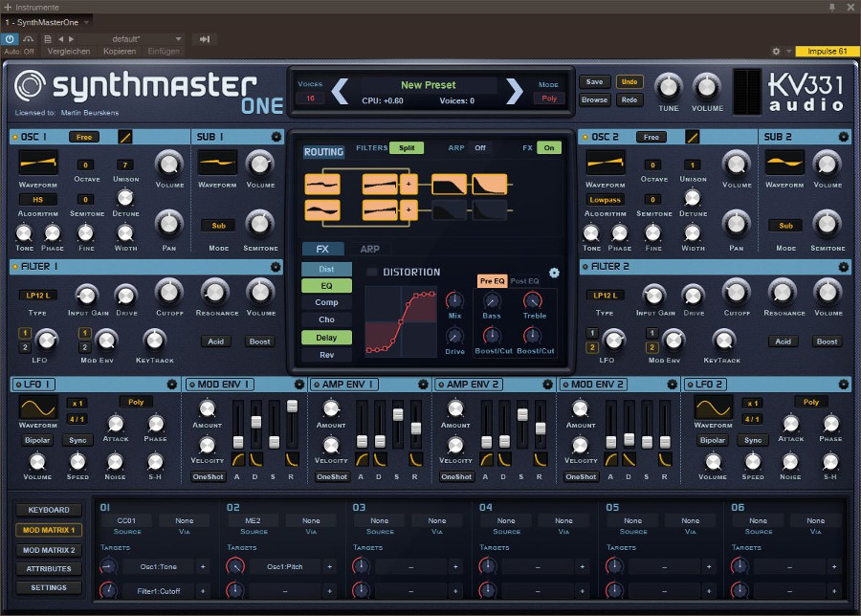The width and height of the screenshot is (861, 616).
Task: Open the Filter 2 settings gear
Action: point(844,267)
